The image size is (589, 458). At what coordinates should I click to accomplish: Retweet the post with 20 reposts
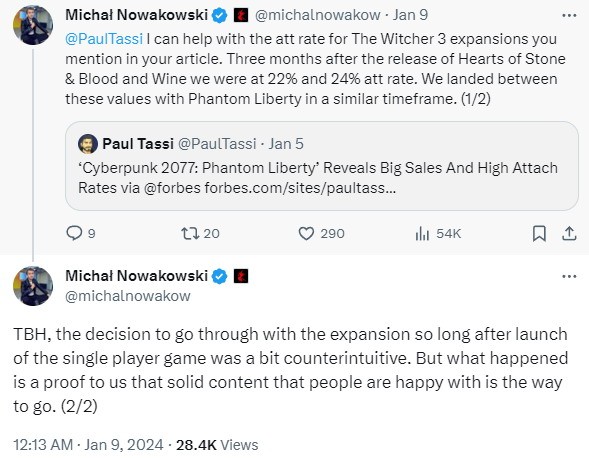(190, 233)
